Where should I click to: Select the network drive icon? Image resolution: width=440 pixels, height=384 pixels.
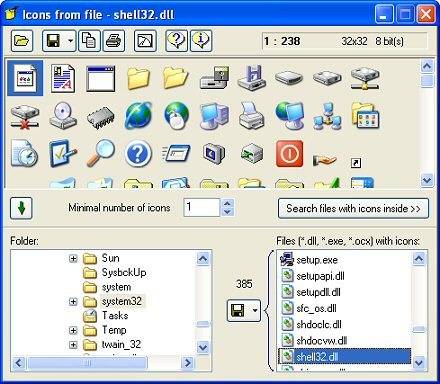[x=365, y=79]
